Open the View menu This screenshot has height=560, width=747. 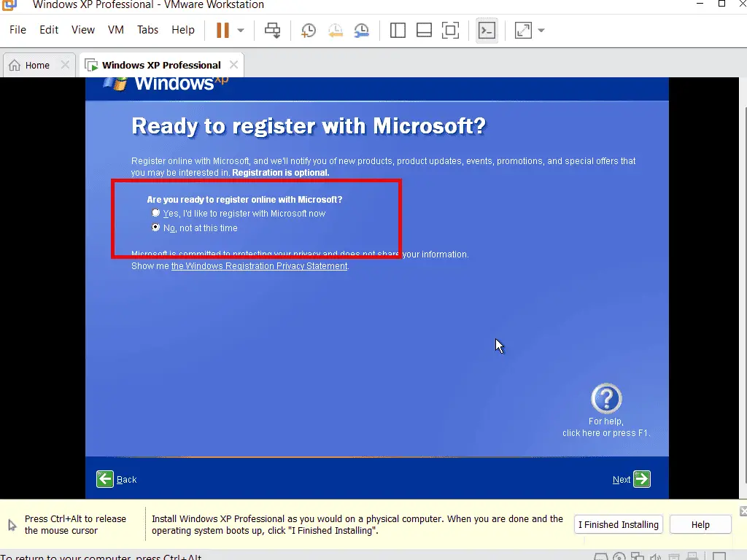click(x=83, y=29)
